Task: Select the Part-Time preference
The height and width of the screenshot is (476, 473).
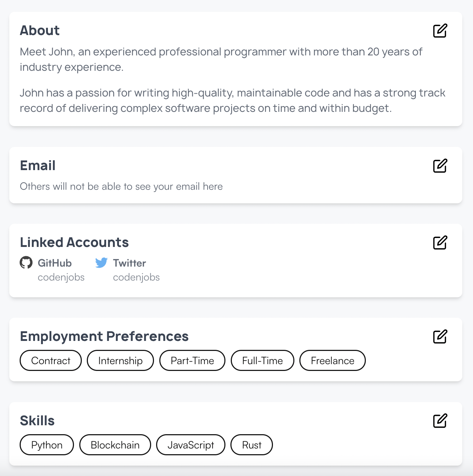Action: point(192,361)
